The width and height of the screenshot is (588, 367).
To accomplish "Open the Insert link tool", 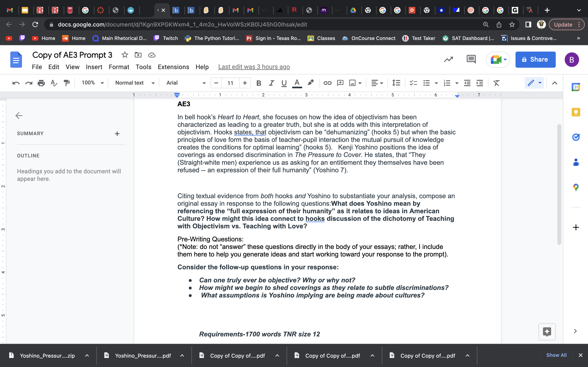I will click(327, 83).
